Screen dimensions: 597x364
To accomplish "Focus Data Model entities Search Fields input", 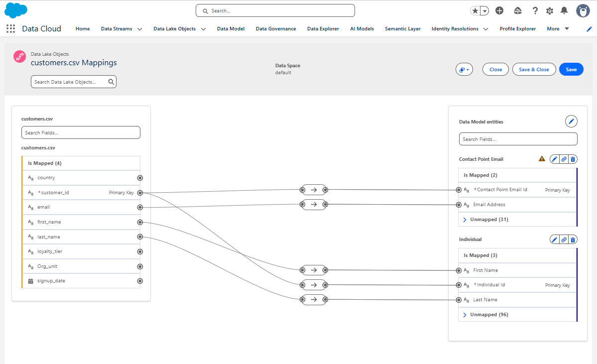I will click(x=518, y=139).
